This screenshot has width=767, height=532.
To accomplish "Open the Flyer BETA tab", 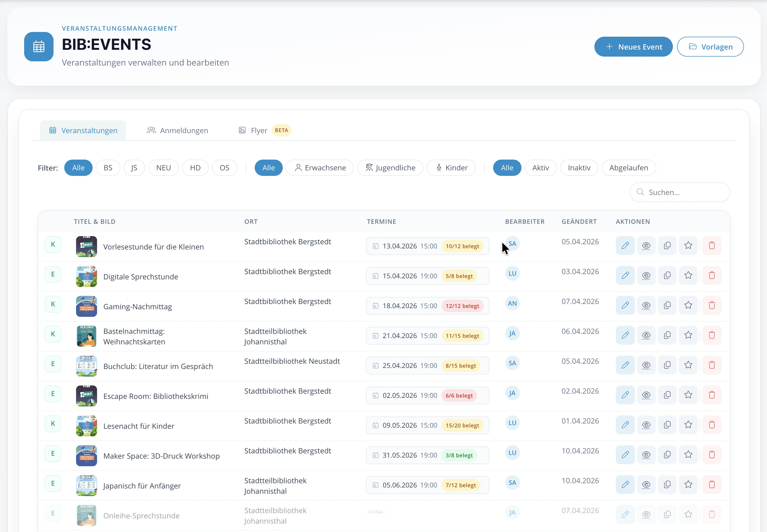I will (x=259, y=130).
